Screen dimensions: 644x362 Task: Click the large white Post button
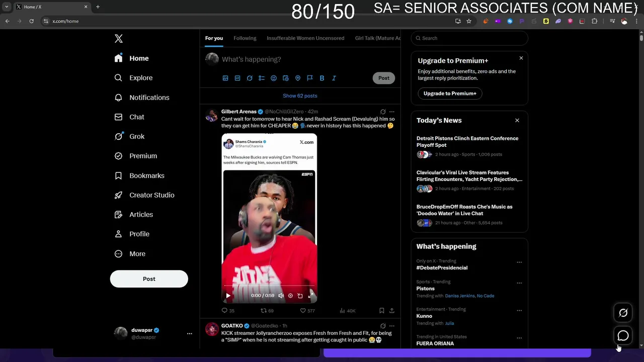click(x=149, y=279)
